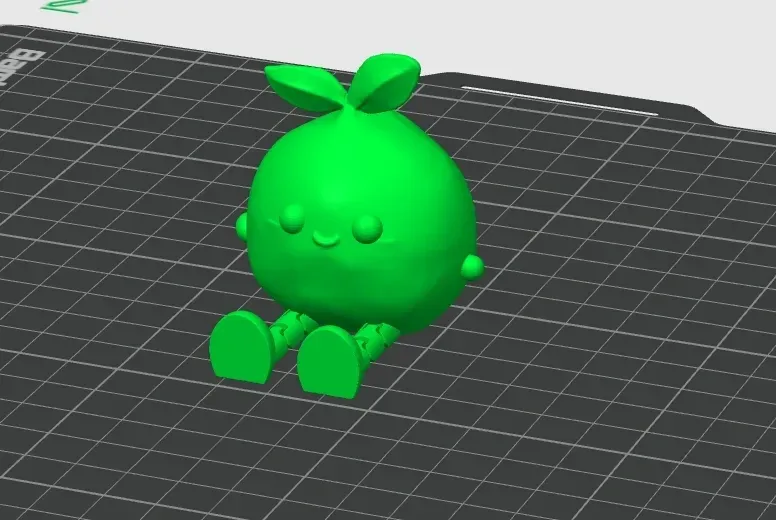This screenshot has width=776, height=520.
Task: Click the green axis marker at plate corner
Action: [63, 5]
